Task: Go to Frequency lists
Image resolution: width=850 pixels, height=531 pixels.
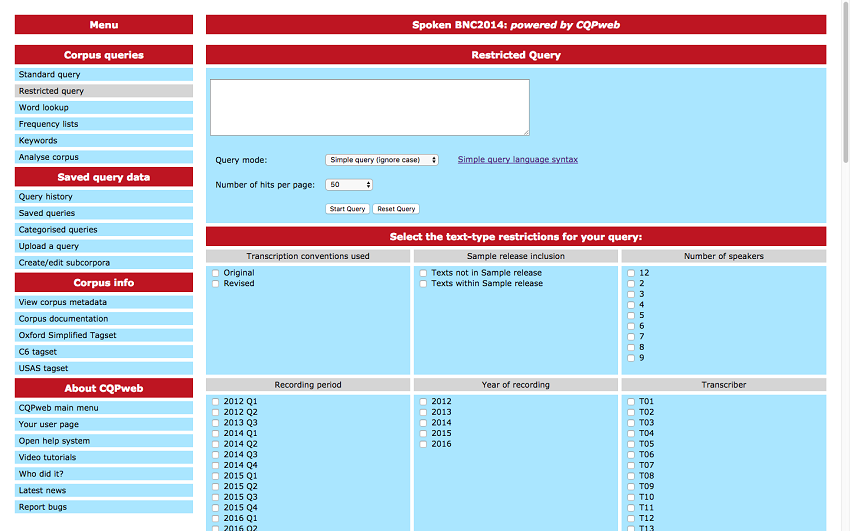Action: click(x=104, y=124)
